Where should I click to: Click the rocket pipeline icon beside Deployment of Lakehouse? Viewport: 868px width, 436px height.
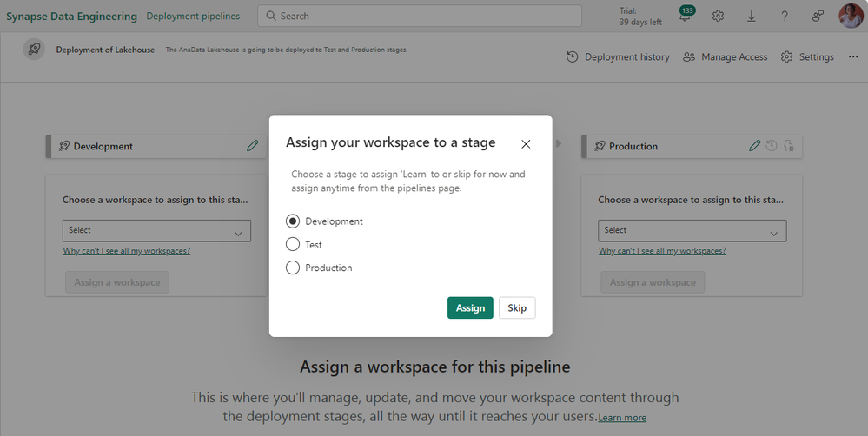coord(34,50)
